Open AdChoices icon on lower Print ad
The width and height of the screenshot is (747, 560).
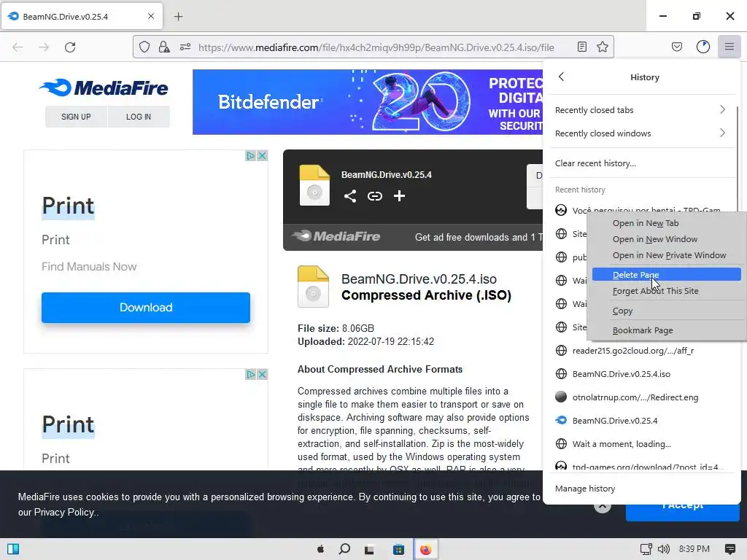pos(251,374)
